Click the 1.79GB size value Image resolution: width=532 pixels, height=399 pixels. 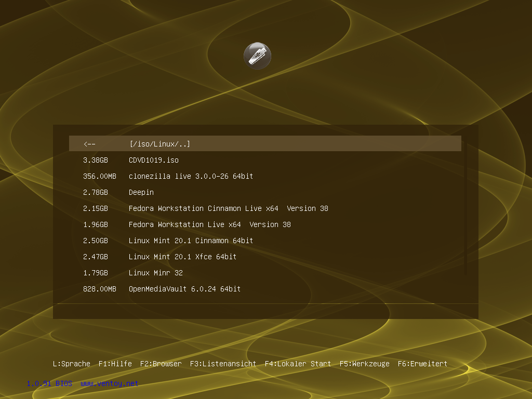pyautogui.click(x=96, y=273)
